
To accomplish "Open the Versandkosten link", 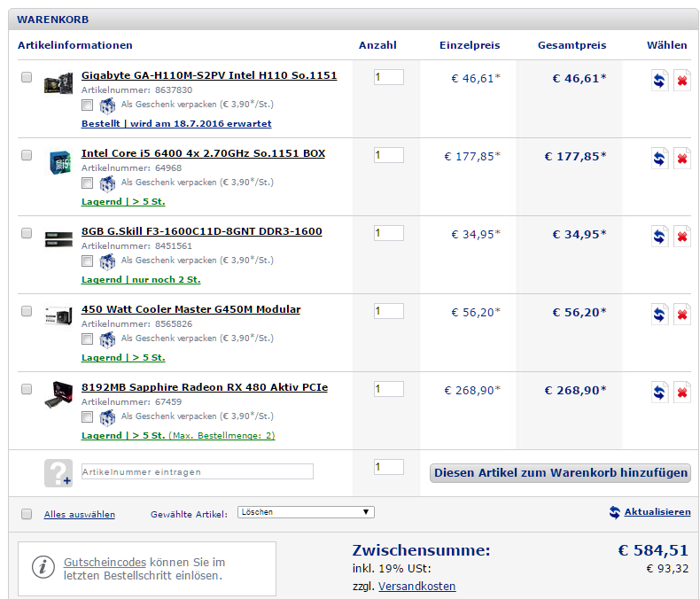I will 417,586.
